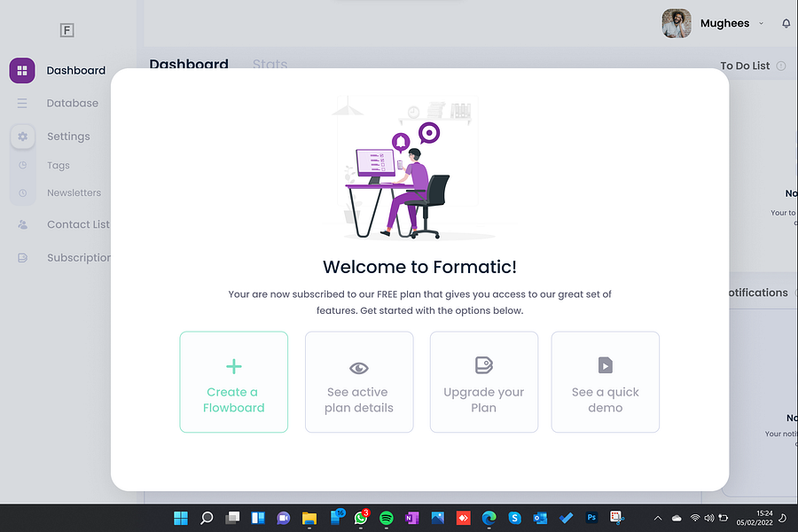Switch to the Stats tab
This screenshot has height=532, width=798.
coord(270,64)
